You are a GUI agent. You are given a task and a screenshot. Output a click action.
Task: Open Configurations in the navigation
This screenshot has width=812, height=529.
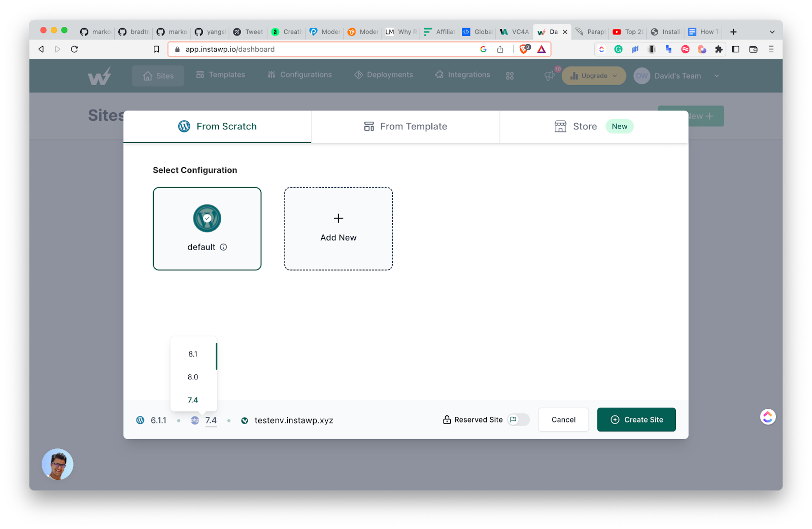coord(300,75)
